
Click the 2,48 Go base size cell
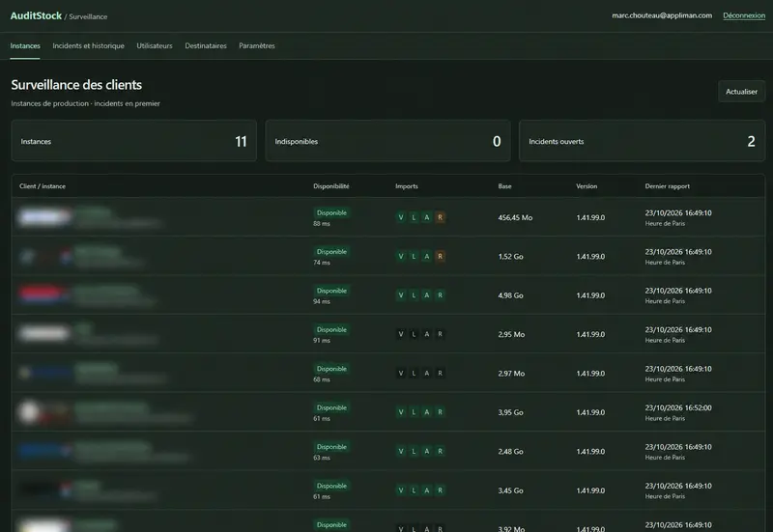(511, 451)
